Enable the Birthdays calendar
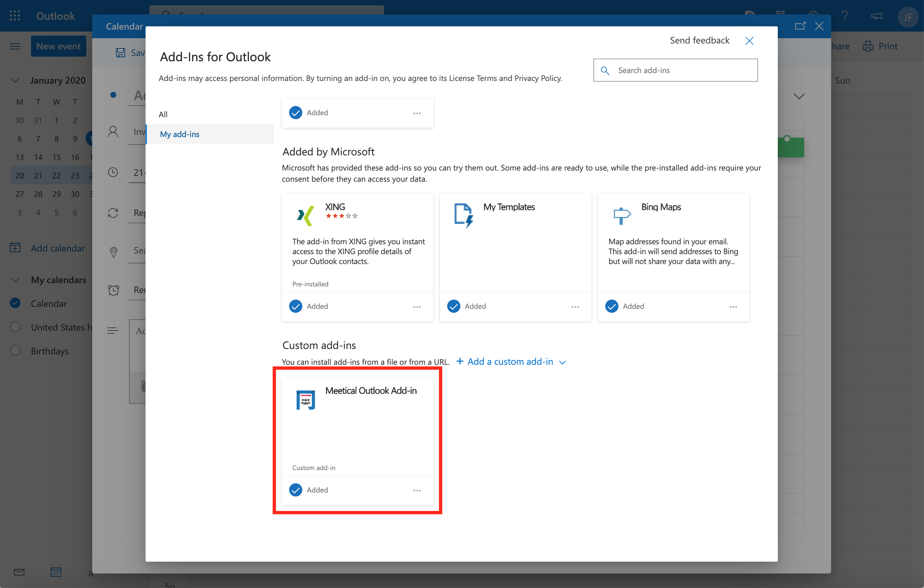The image size is (924, 588). click(15, 351)
